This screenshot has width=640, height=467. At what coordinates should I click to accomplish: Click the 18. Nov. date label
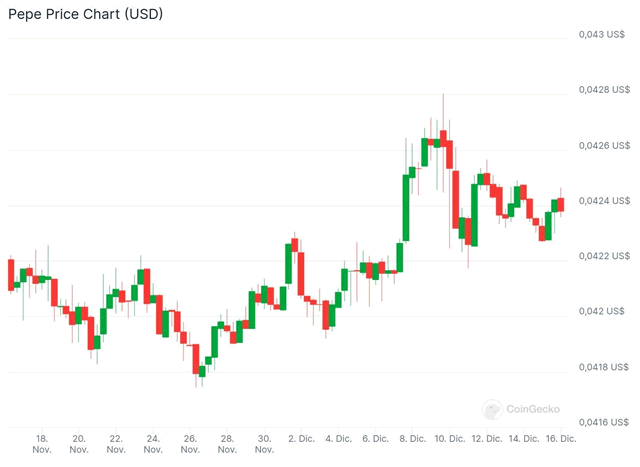(42, 444)
